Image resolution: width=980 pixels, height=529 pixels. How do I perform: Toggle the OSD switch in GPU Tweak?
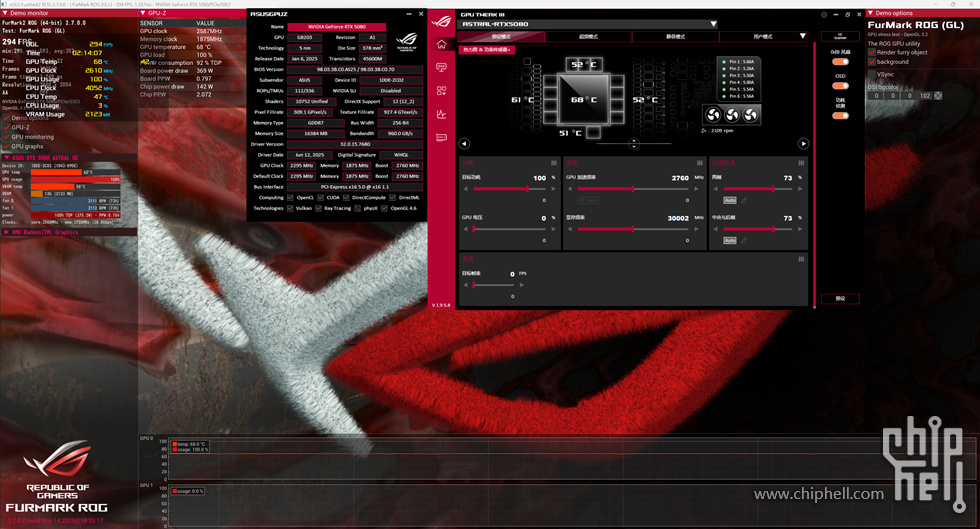840,86
